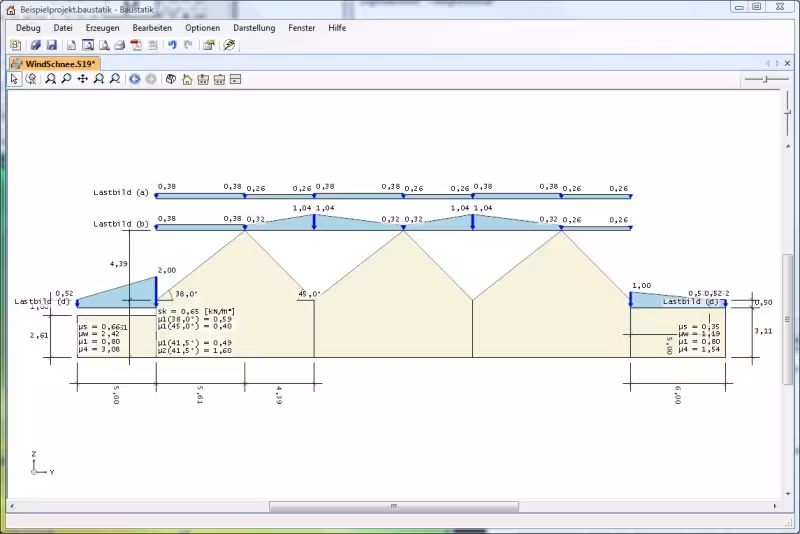800x534 pixels.
Task: Select the arrow pointer tool
Action: (15, 79)
